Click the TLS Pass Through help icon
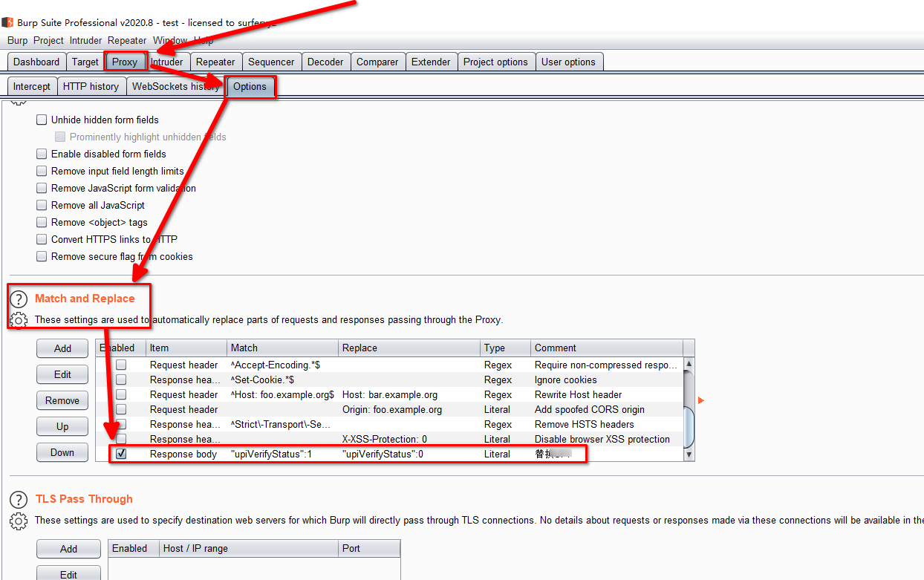This screenshot has width=924, height=580. pyautogui.click(x=19, y=499)
